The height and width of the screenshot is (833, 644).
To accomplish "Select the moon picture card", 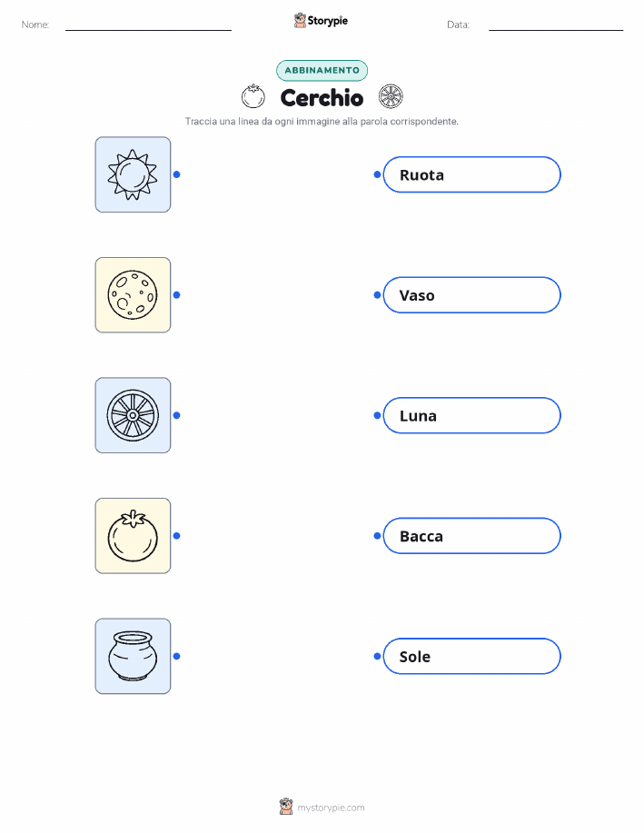I will pos(133,295).
